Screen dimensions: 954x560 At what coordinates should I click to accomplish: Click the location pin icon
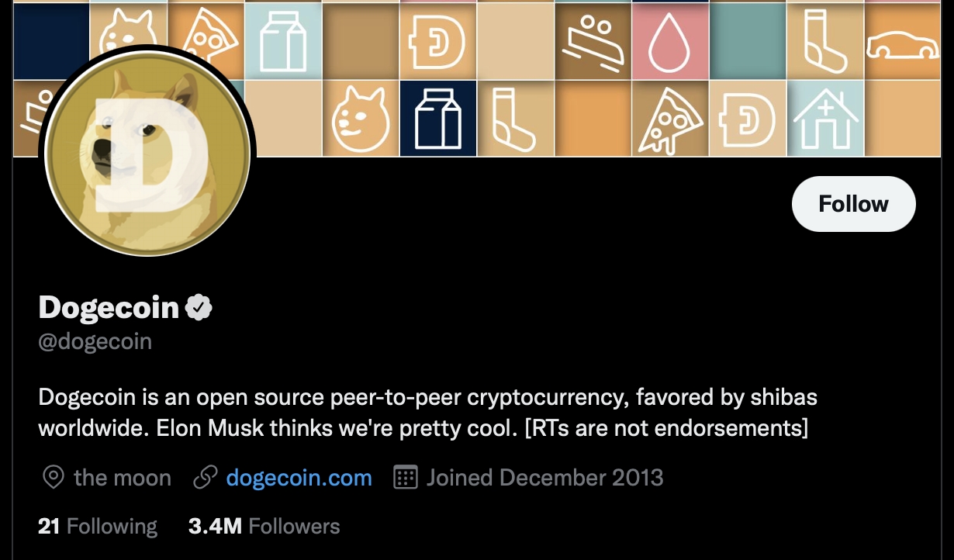(53, 478)
